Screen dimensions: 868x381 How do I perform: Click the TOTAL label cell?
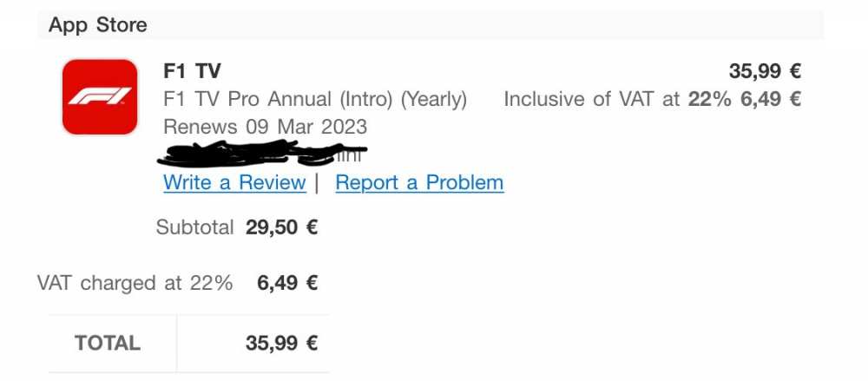pos(108,343)
